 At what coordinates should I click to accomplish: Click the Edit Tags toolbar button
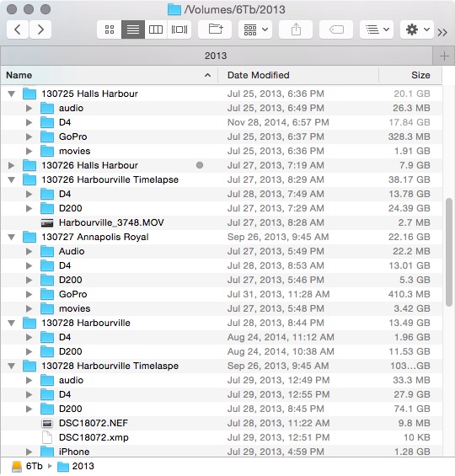tap(336, 29)
